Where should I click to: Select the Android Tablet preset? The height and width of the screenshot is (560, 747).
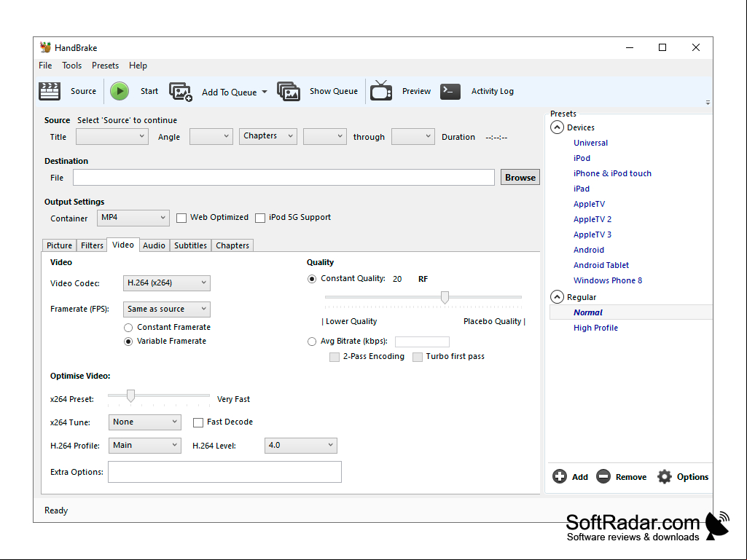(x=601, y=265)
